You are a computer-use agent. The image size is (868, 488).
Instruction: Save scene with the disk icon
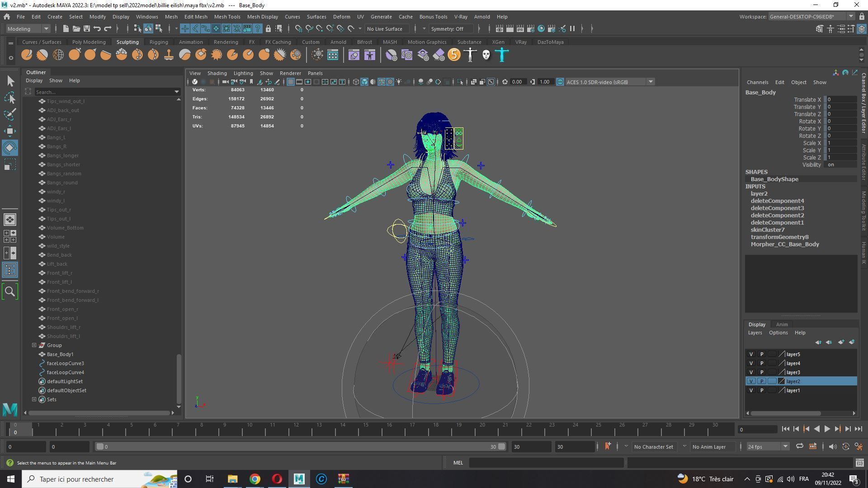tap(86, 28)
